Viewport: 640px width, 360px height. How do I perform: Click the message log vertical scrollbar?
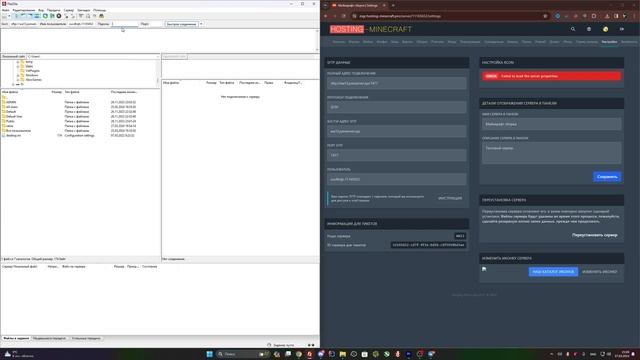[317, 40]
